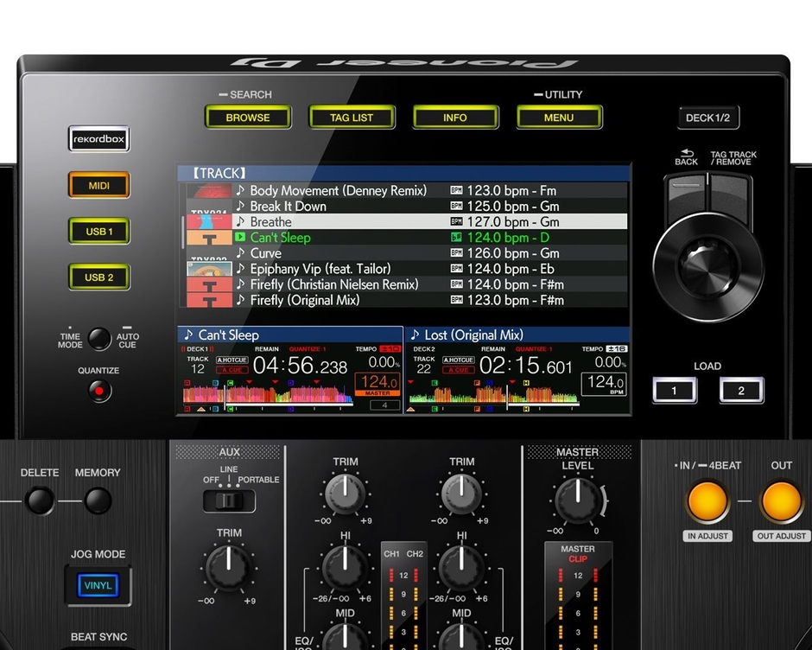Open the BROWSE screen
The width and height of the screenshot is (812, 650).
(248, 118)
